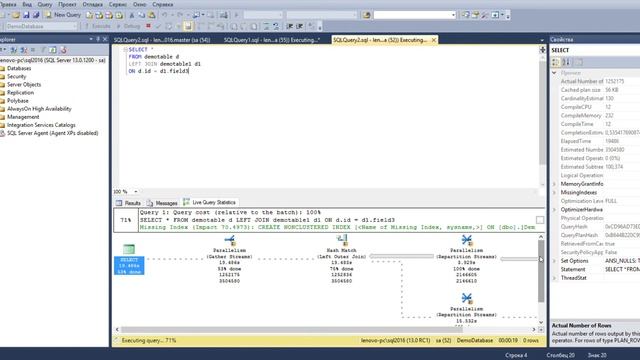This screenshot has height=360, width=640.
Task: Select AlwaysOn High Availability node
Action: pos(39,109)
